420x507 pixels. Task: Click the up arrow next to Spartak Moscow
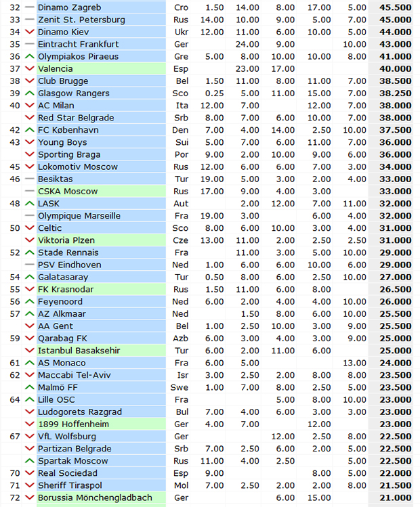point(29,461)
